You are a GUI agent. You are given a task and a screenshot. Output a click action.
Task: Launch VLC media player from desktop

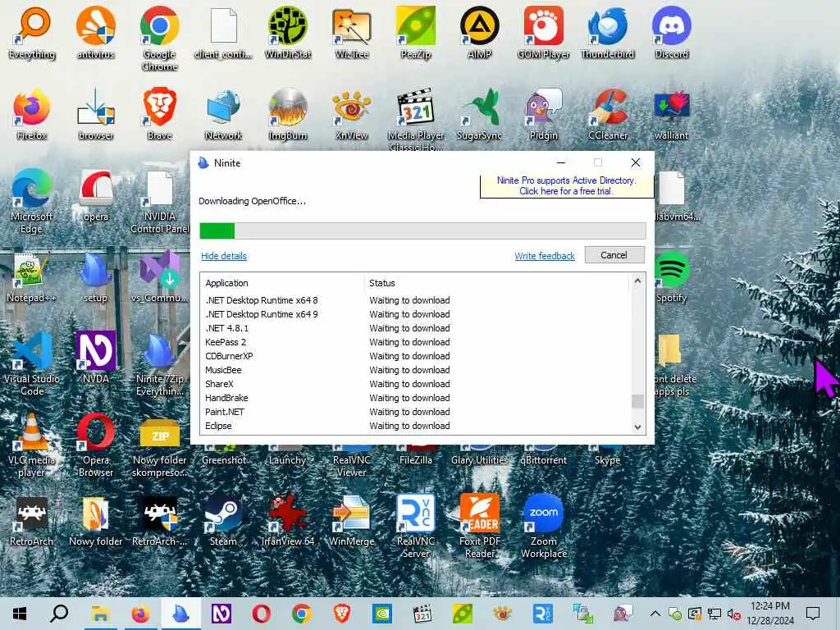32,445
